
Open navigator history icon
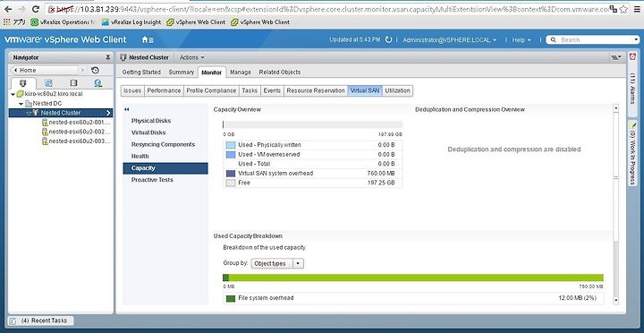95,71
